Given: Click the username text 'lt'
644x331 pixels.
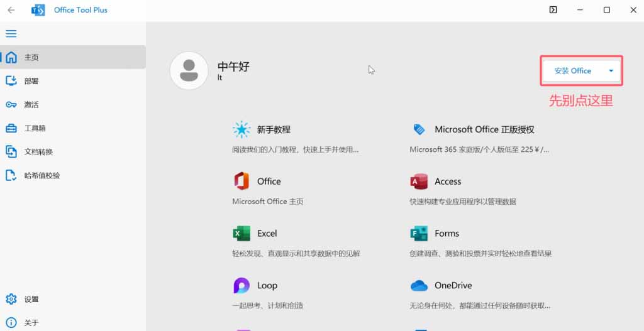Looking at the screenshot, I should [219, 78].
